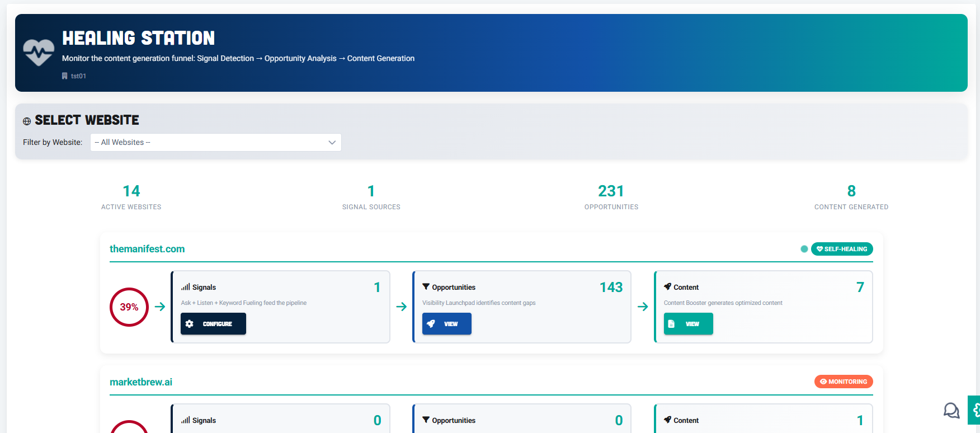Click the heartbeat Healing Station logo icon
The image size is (980, 433).
(39, 53)
